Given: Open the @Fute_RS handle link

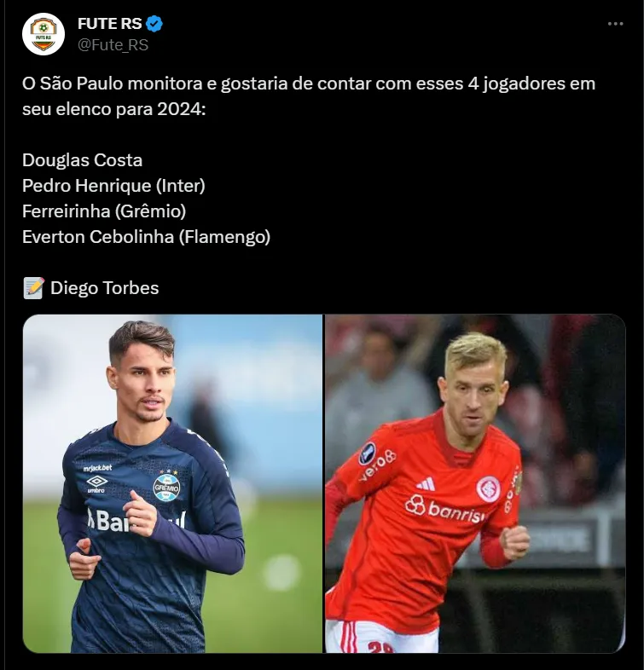Looking at the screenshot, I should (x=113, y=45).
